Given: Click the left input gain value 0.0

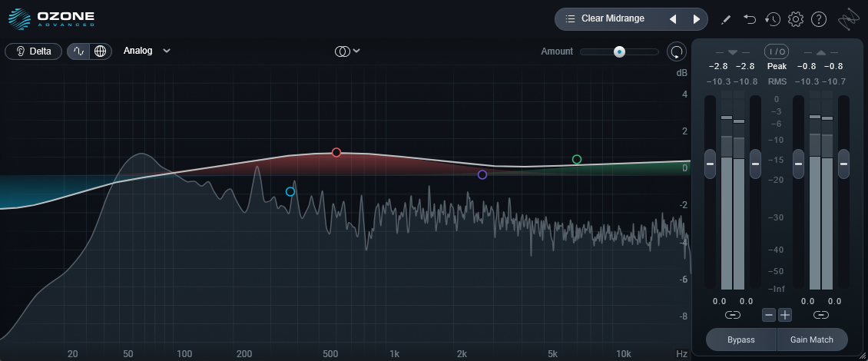Looking at the screenshot, I should tap(719, 301).
